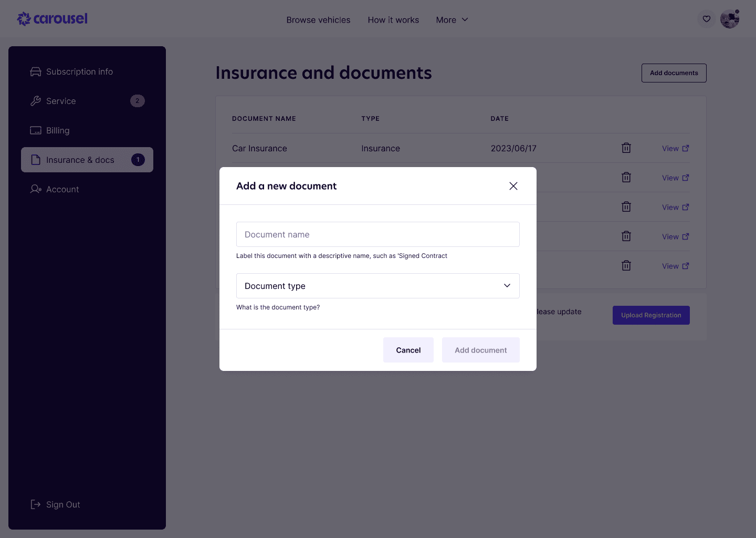This screenshot has height=538, width=756.
Task: Click the Upload Registration button
Action: pyautogui.click(x=650, y=315)
